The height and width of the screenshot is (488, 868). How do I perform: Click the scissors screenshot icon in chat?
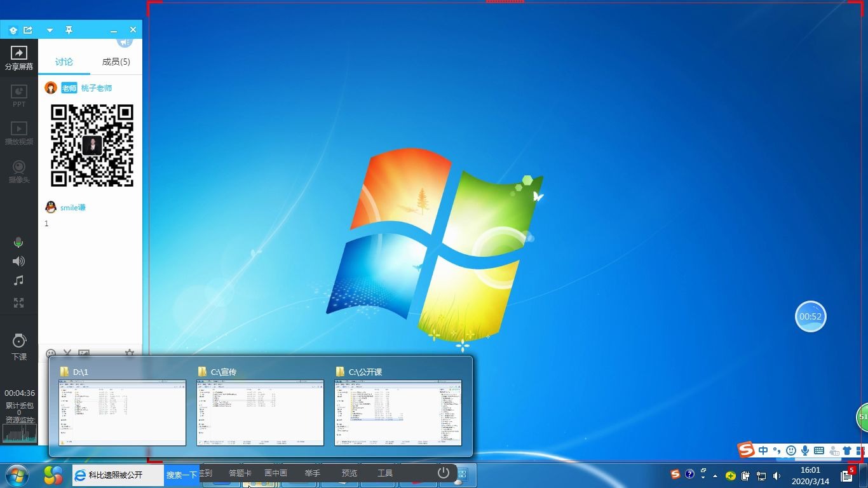click(x=67, y=353)
